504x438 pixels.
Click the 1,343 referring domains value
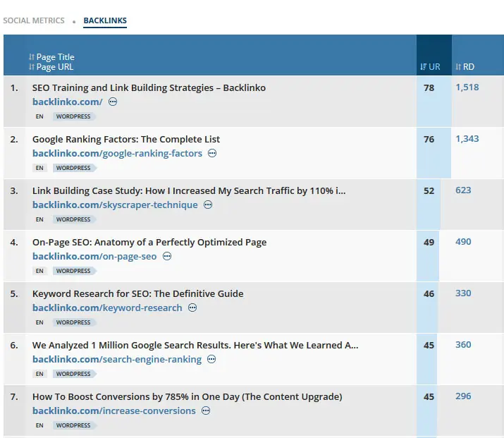point(467,139)
